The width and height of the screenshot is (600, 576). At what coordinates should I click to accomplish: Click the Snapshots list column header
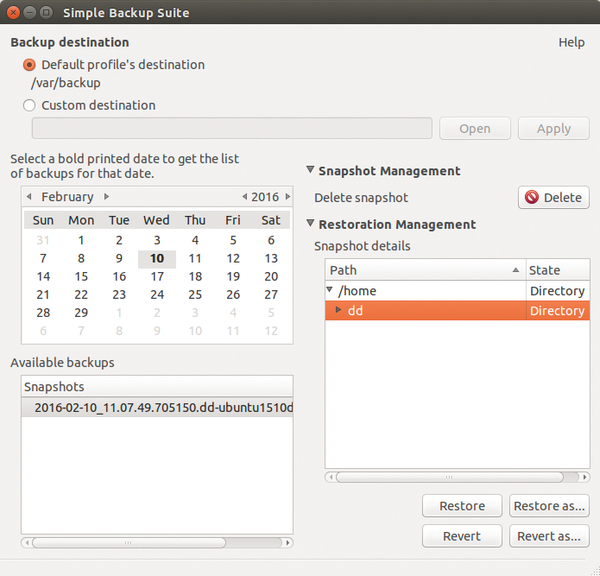(x=157, y=387)
